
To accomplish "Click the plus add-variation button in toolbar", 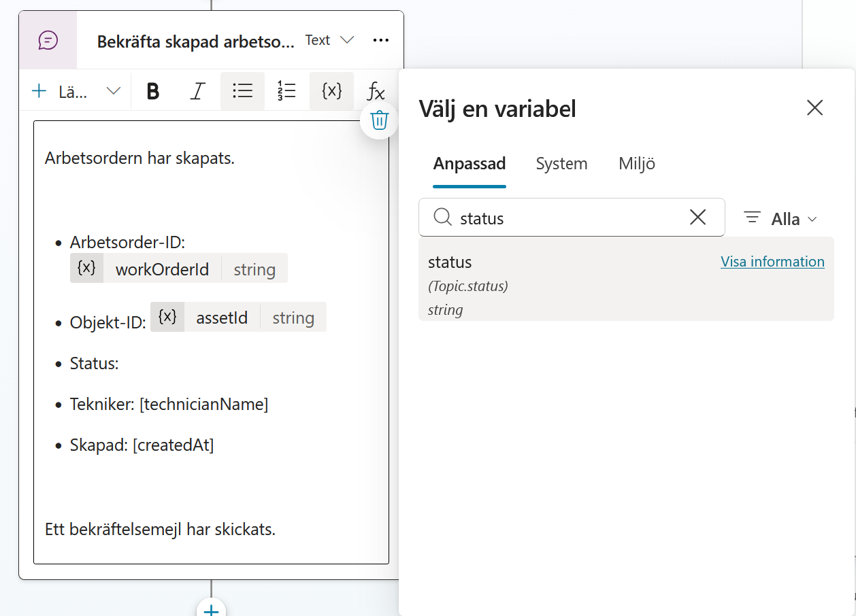I will (x=39, y=91).
